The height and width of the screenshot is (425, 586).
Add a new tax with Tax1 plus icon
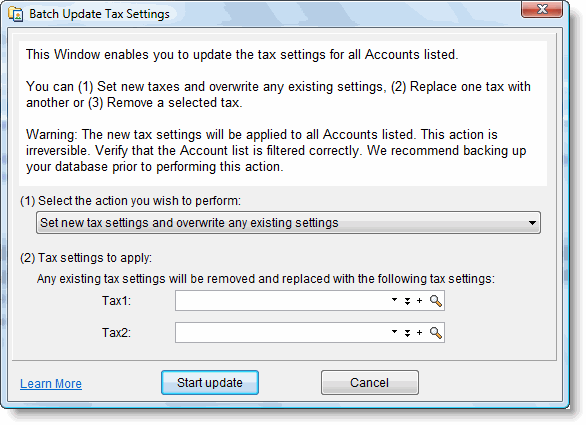click(419, 301)
